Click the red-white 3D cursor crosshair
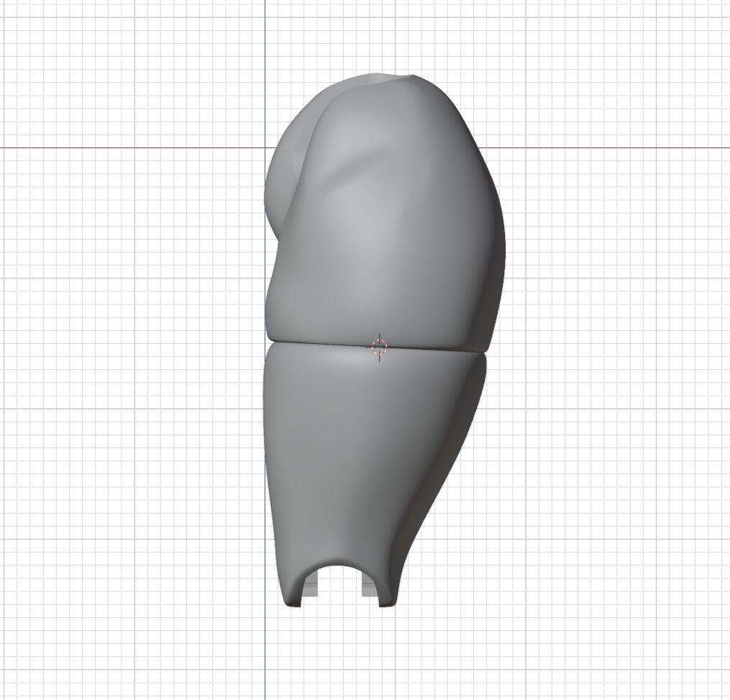730x700 pixels. (380, 347)
